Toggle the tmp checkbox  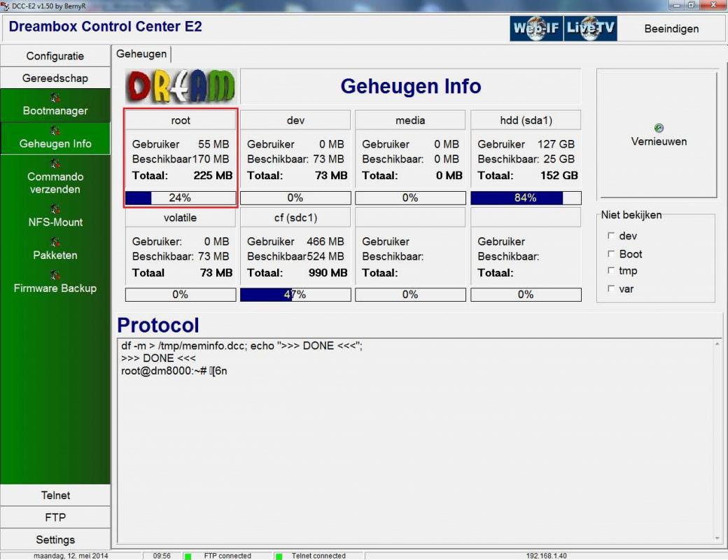point(611,271)
